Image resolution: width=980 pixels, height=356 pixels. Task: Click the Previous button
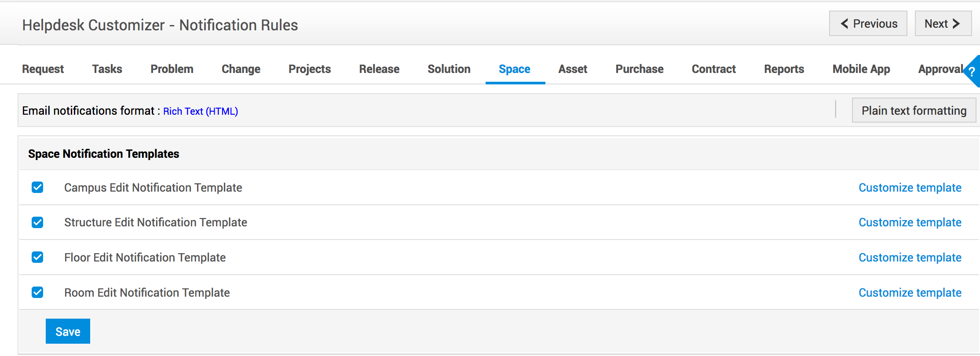(868, 23)
